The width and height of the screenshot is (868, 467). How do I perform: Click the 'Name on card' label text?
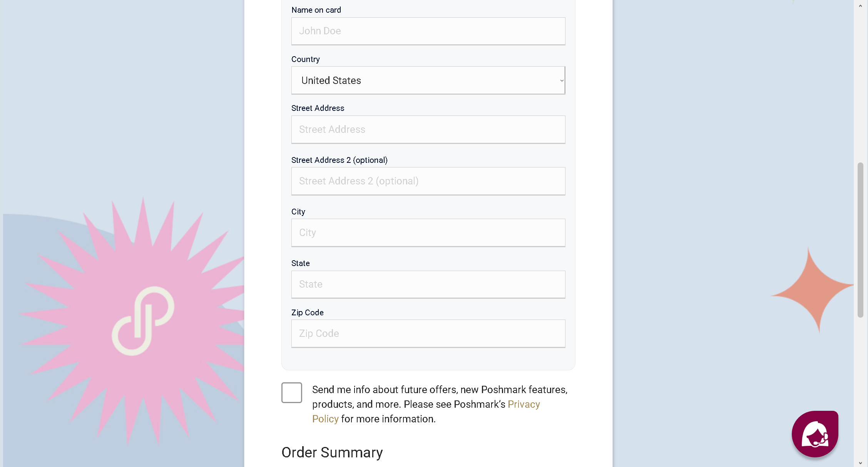pyautogui.click(x=316, y=10)
